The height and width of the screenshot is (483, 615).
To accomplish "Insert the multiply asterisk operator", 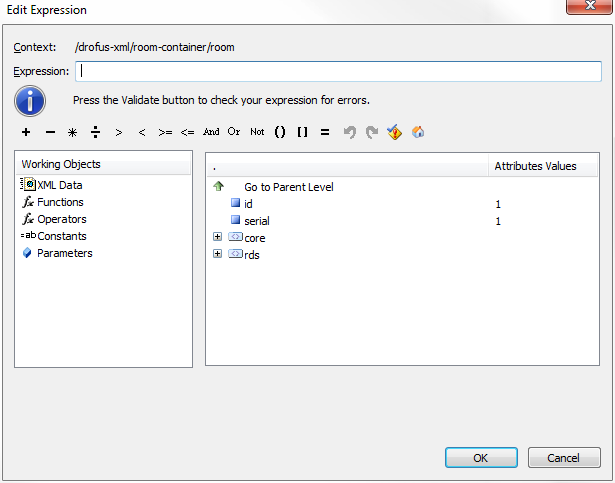I will click(x=73, y=132).
